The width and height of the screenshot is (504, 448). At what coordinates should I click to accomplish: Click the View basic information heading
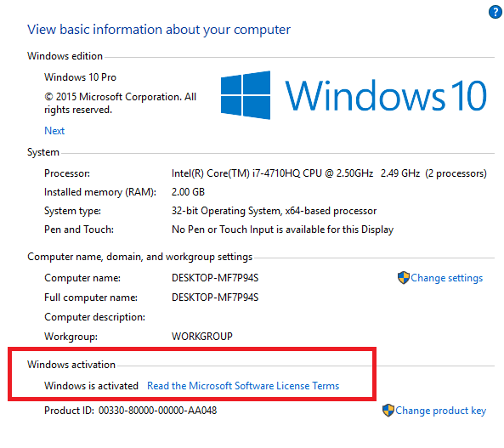159,30
